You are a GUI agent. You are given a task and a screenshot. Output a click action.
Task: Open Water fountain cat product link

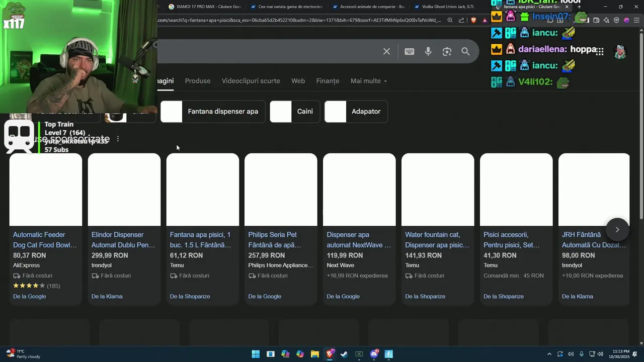click(437, 240)
